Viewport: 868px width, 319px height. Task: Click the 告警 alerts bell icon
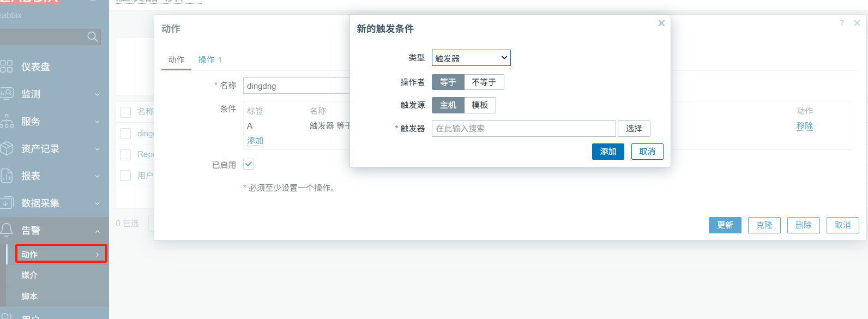coord(7,230)
